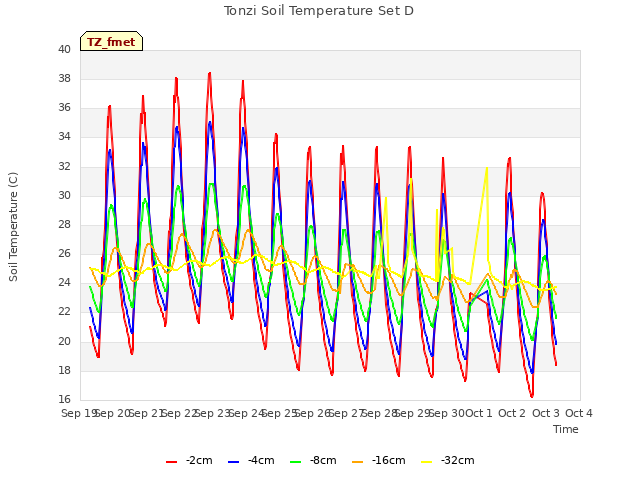The image size is (640, 480).
Task: Click the Soil Temperature (C) axis label
Action: click(x=13, y=227)
